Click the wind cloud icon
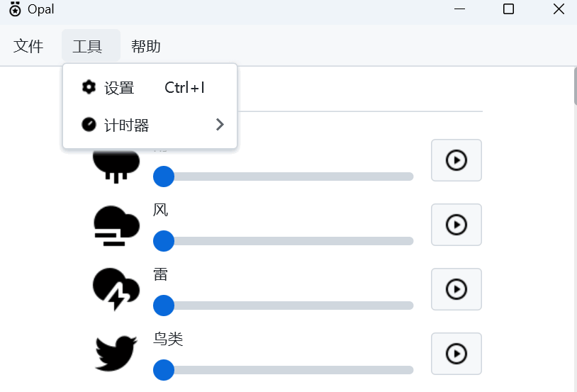The width and height of the screenshot is (577, 392). click(x=116, y=225)
